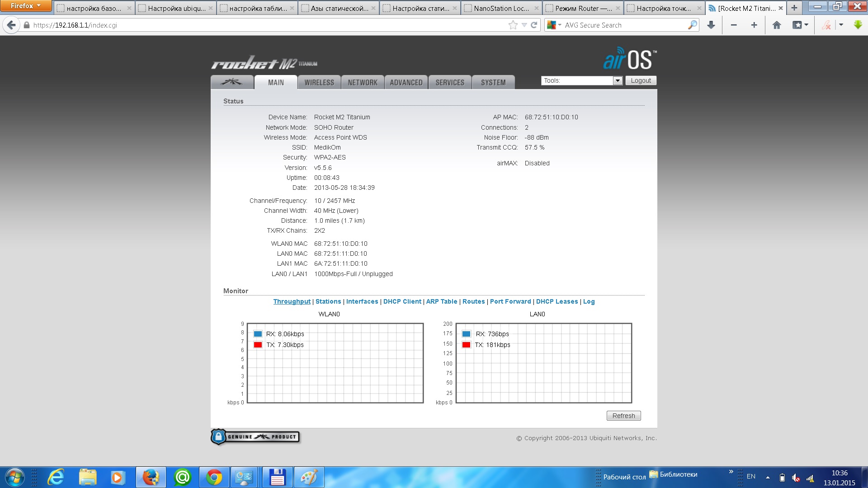
Task: Show hidden tray icons arrow
Action: click(x=768, y=477)
